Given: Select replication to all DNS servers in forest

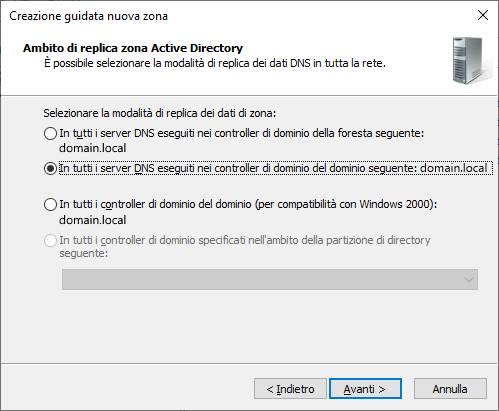Looking at the screenshot, I should 50,134.
